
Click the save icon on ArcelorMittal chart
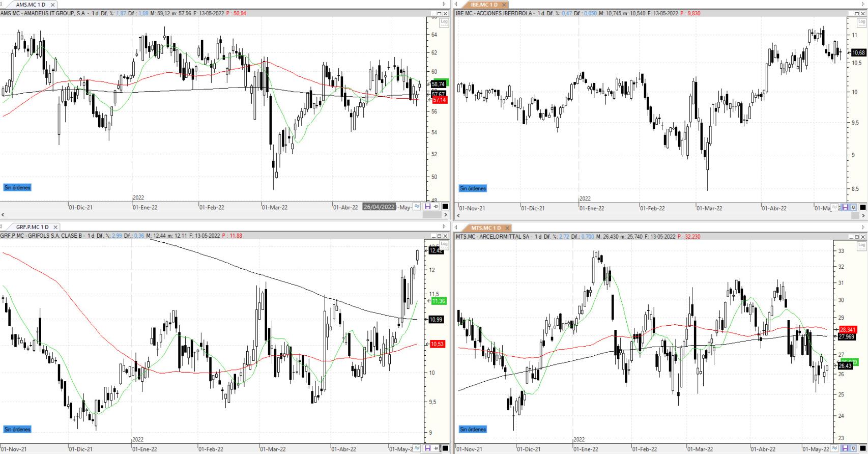(845, 448)
